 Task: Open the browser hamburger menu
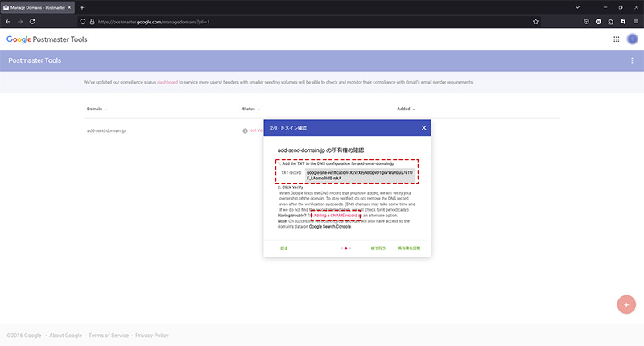point(635,22)
